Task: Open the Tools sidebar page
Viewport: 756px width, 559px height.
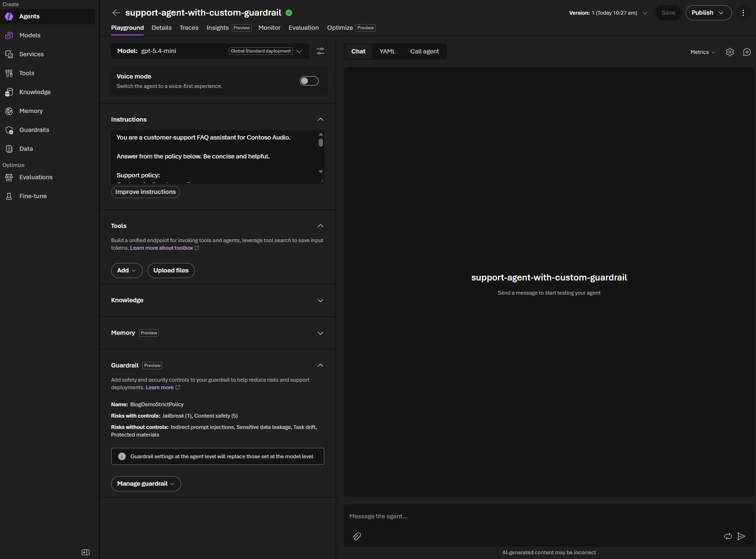Action: pyautogui.click(x=47, y=73)
